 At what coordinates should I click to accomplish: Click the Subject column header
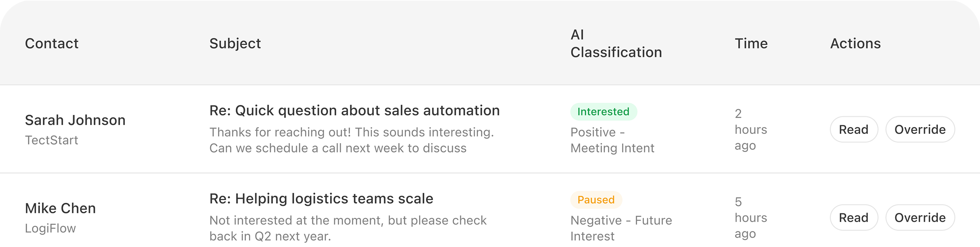[x=235, y=43]
